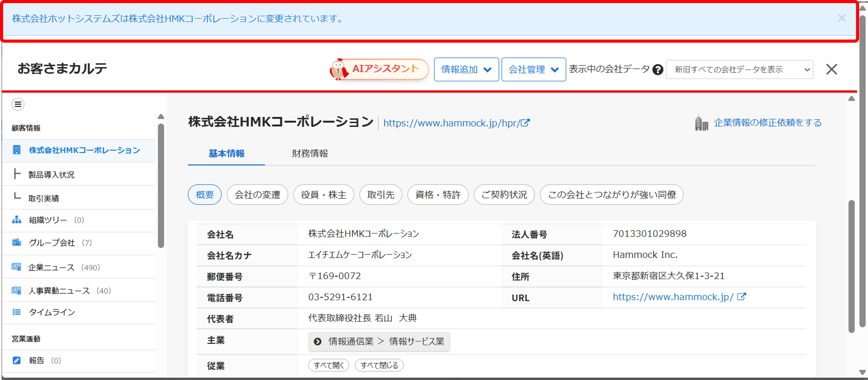The width and height of the screenshot is (868, 380).
Task: Dismiss the company name change notification banner
Action: pos(841,18)
